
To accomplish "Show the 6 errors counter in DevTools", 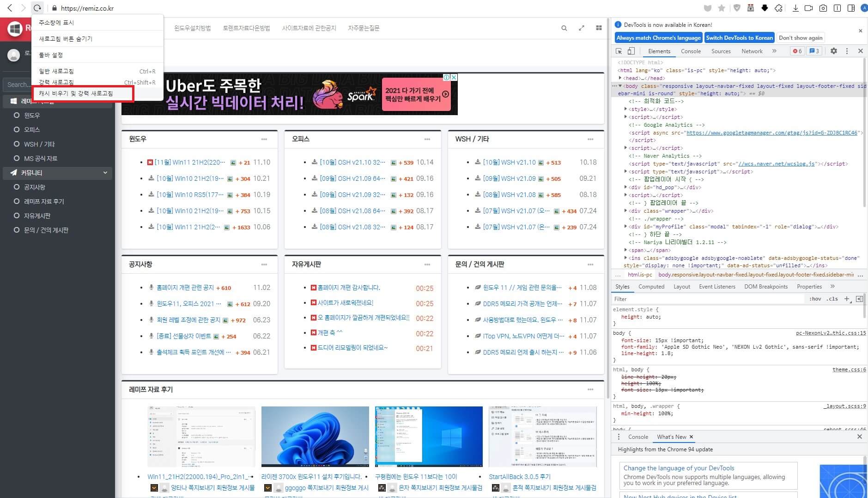I will tap(797, 51).
